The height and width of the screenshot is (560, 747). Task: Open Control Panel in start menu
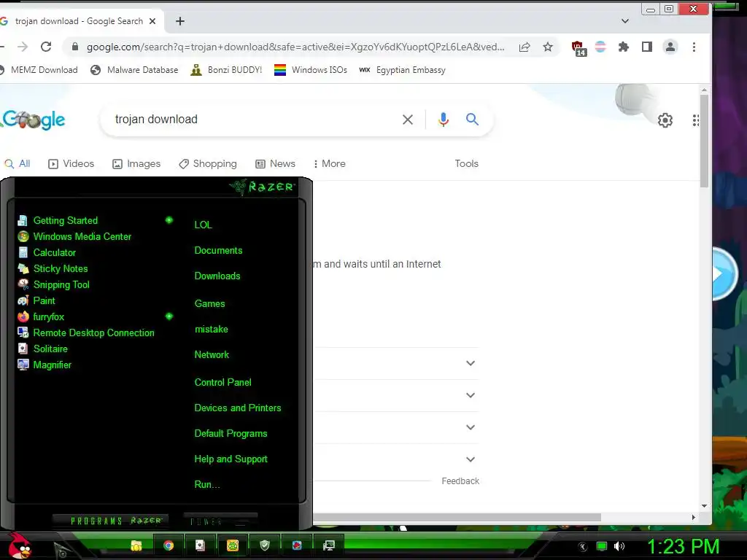coord(222,382)
